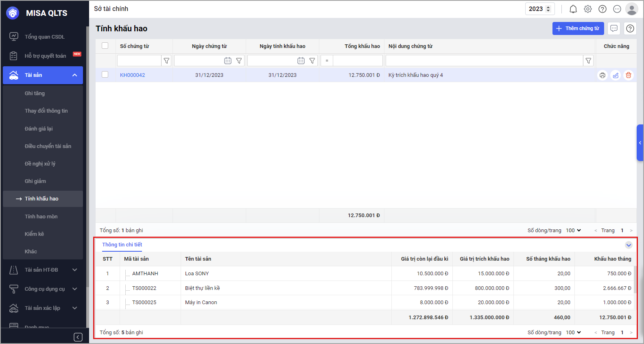Open calendar picker in Ngày chứng từ filter
The height and width of the screenshot is (344, 644).
click(x=228, y=61)
